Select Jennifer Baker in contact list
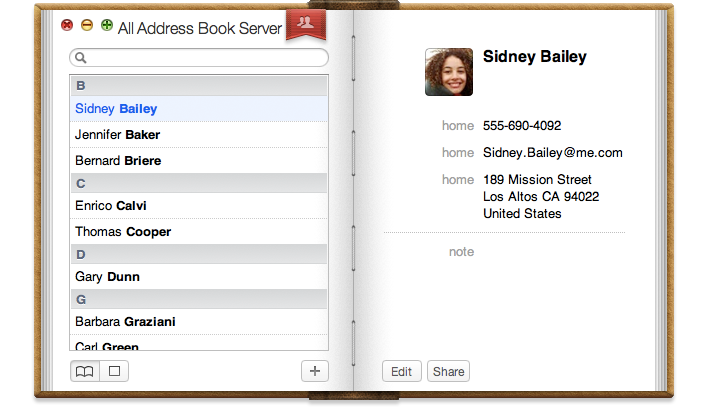 pyautogui.click(x=117, y=135)
